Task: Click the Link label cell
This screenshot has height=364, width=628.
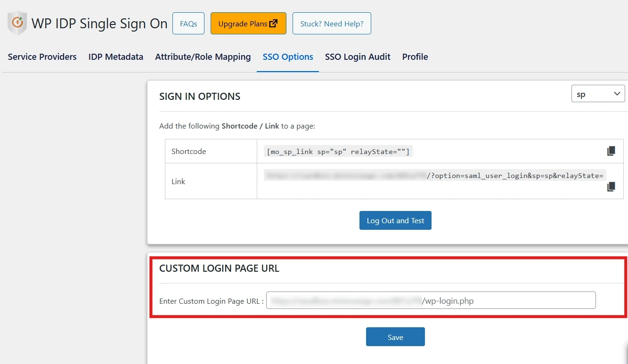Action: click(x=211, y=181)
